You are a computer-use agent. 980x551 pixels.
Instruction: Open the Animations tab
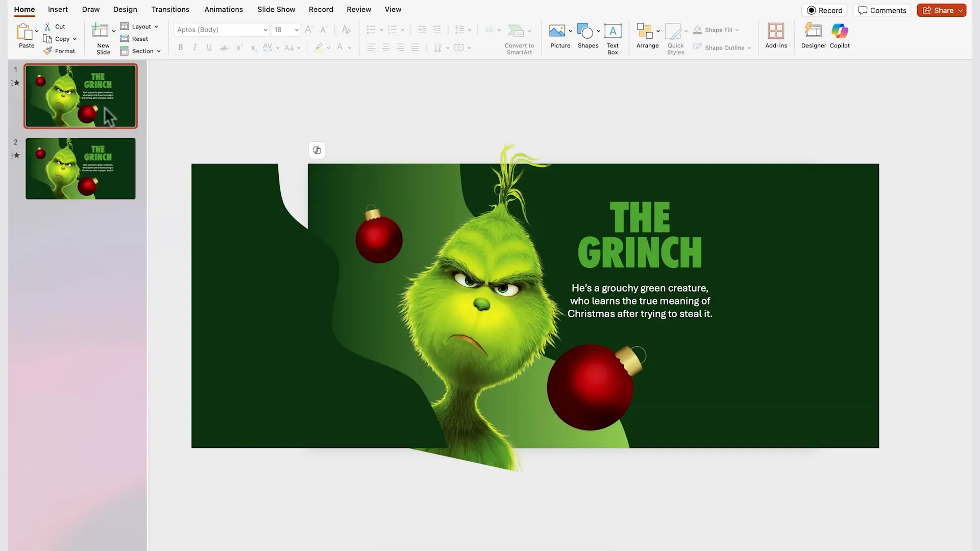pos(224,10)
